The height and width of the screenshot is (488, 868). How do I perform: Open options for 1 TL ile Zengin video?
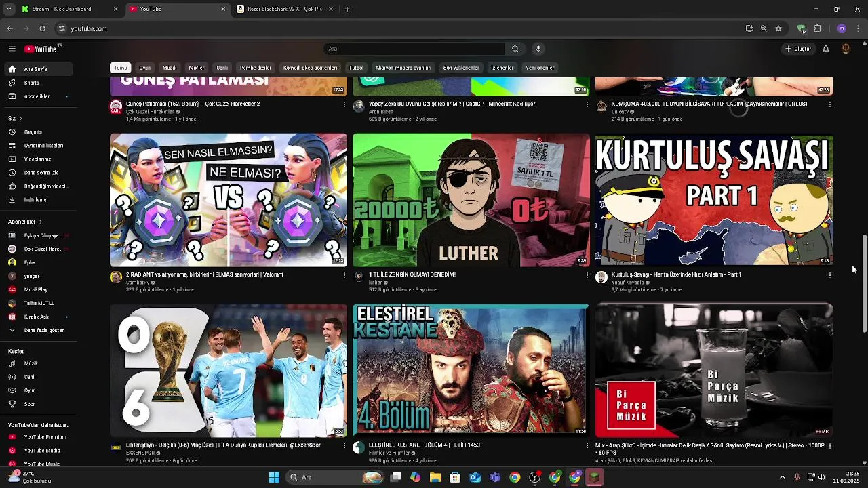click(587, 275)
